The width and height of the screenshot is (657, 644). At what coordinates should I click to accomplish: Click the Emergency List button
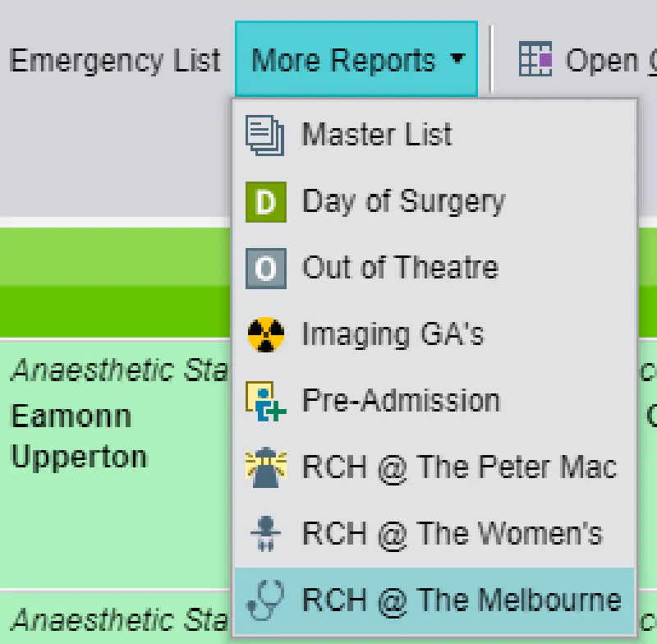click(115, 59)
